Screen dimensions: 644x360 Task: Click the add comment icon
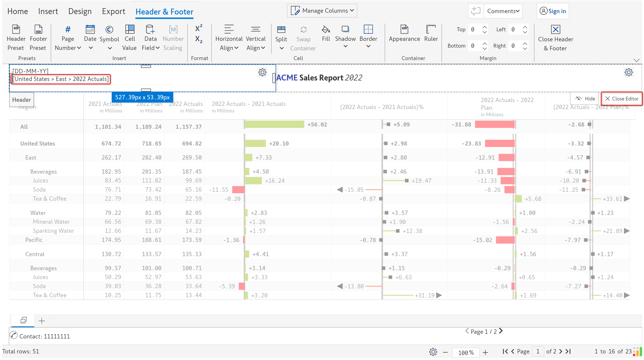476,11
